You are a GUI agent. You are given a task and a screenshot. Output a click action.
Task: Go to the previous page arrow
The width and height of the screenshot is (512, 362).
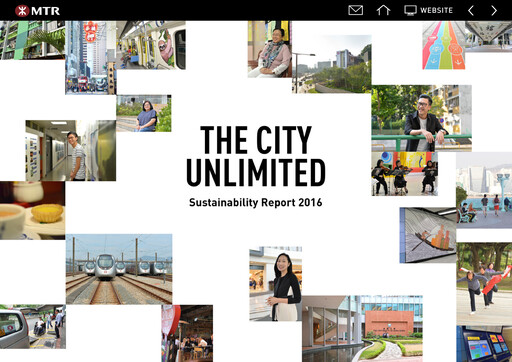tap(471, 11)
